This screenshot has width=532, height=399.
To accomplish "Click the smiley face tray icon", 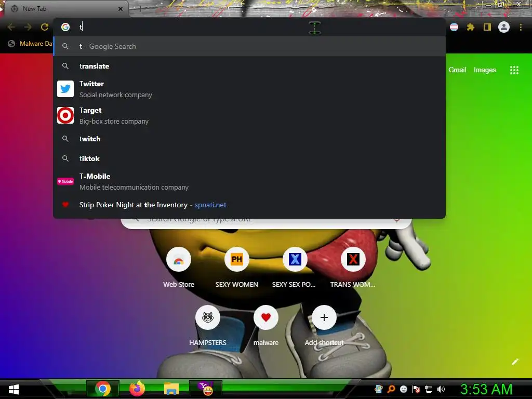I will 403,389.
